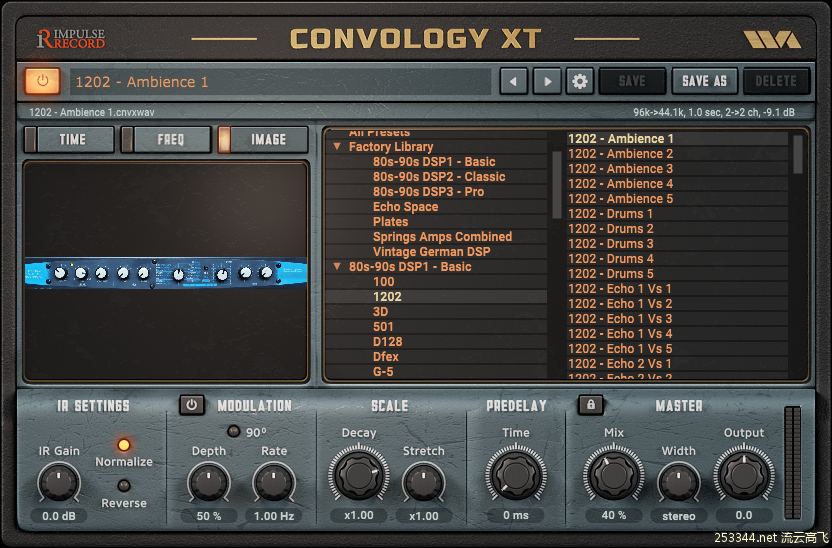Choose preset 1202 - Ambience 3
Image resolution: width=832 pixels, height=548 pixels.
coord(677,169)
